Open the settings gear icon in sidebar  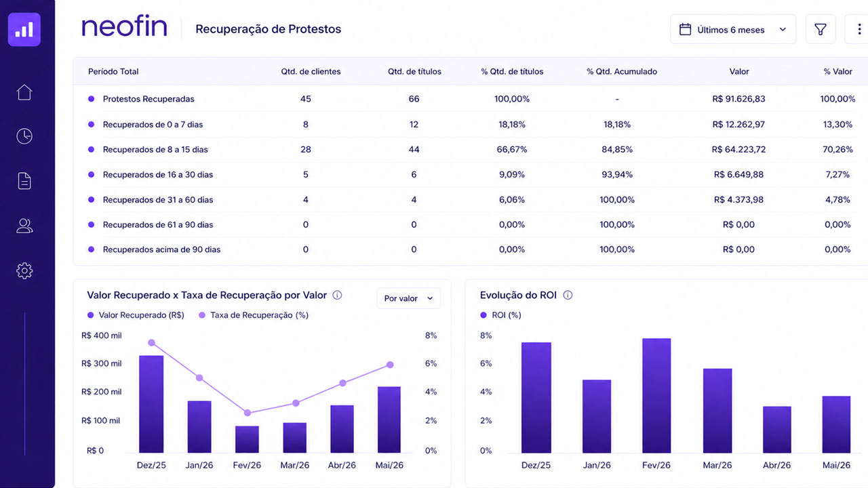coord(24,270)
